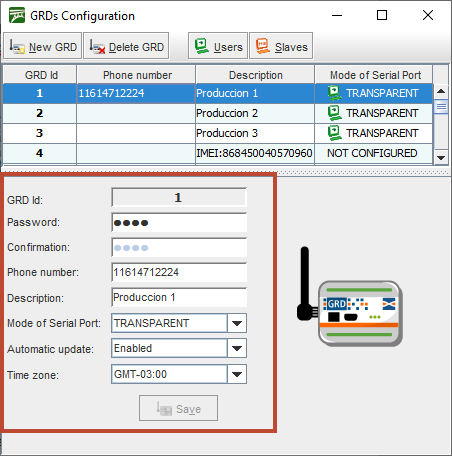Click the table scrollbar down arrow

tap(441, 157)
